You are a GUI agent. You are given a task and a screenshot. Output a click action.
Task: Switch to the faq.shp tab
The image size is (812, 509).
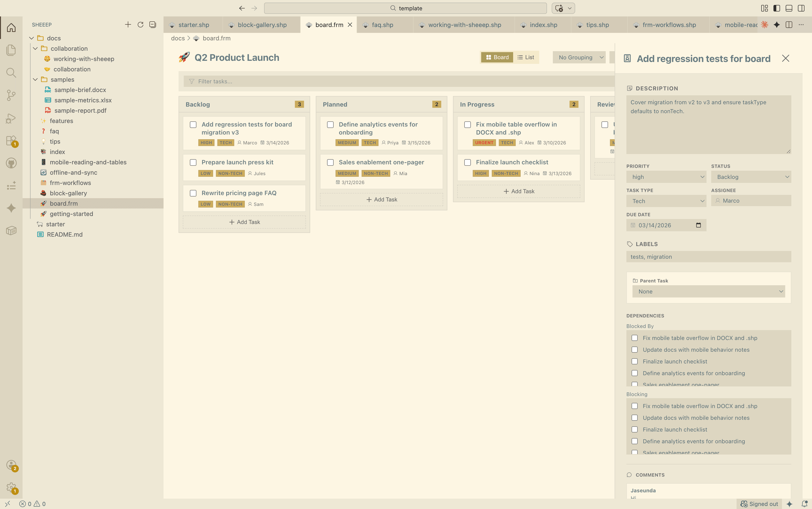point(382,25)
